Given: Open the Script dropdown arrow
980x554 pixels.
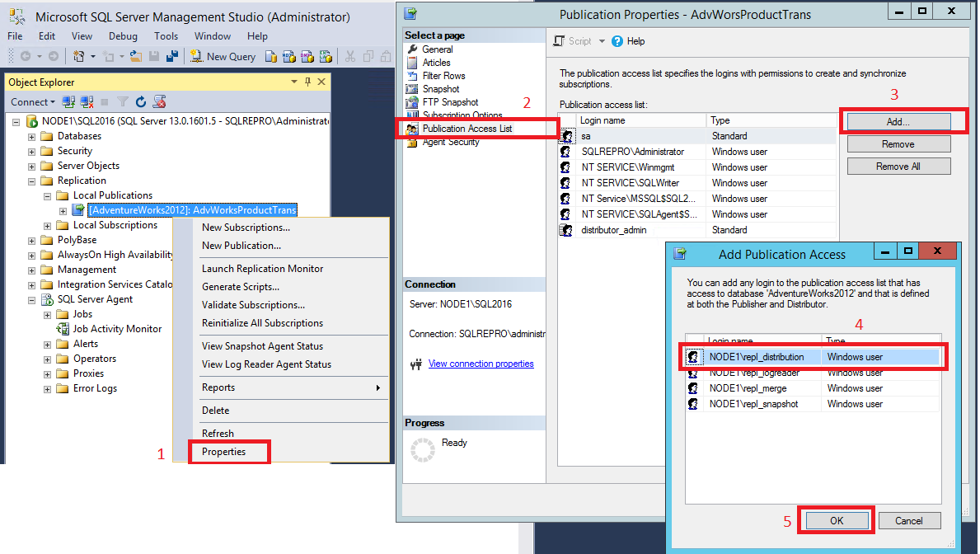Looking at the screenshot, I should [603, 40].
